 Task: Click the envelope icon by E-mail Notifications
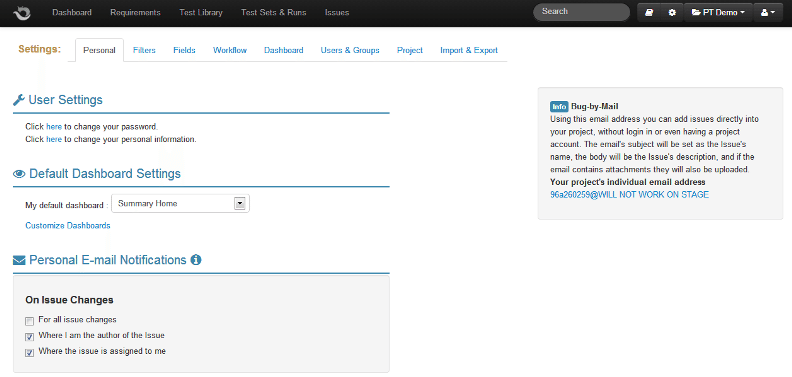pyautogui.click(x=19, y=260)
